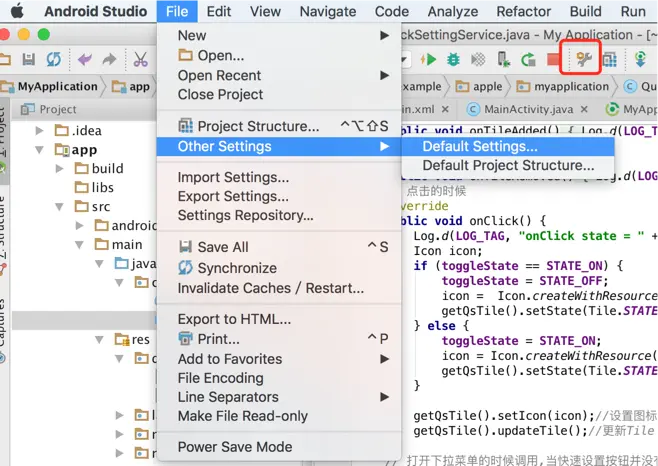This screenshot has width=658, height=466.
Task: Expand Open Recent submenu
Action: (x=279, y=75)
